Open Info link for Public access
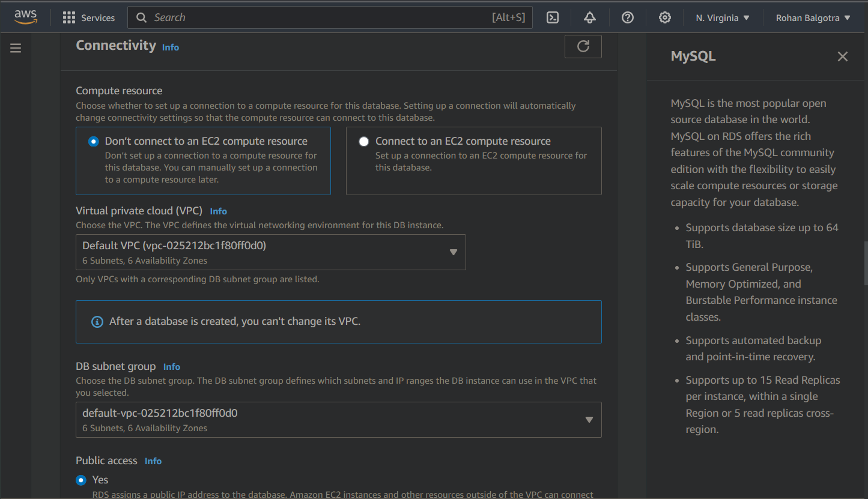 (x=153, y=461)
